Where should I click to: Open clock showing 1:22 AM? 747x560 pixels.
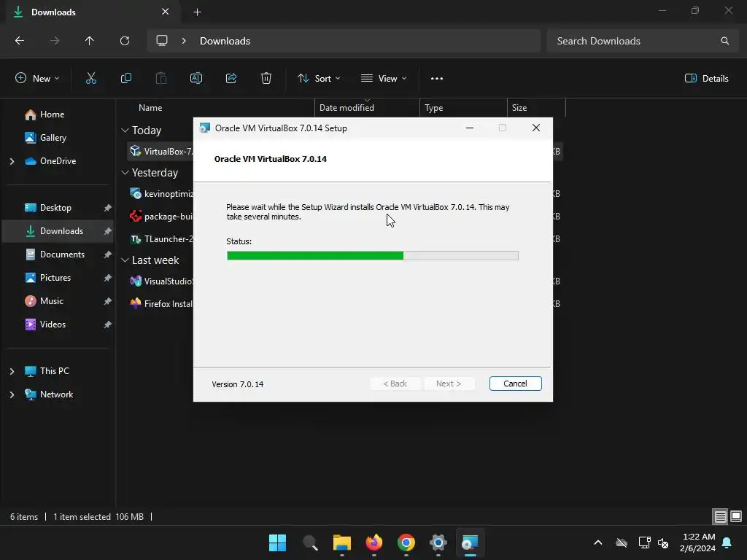click(697, 542)
